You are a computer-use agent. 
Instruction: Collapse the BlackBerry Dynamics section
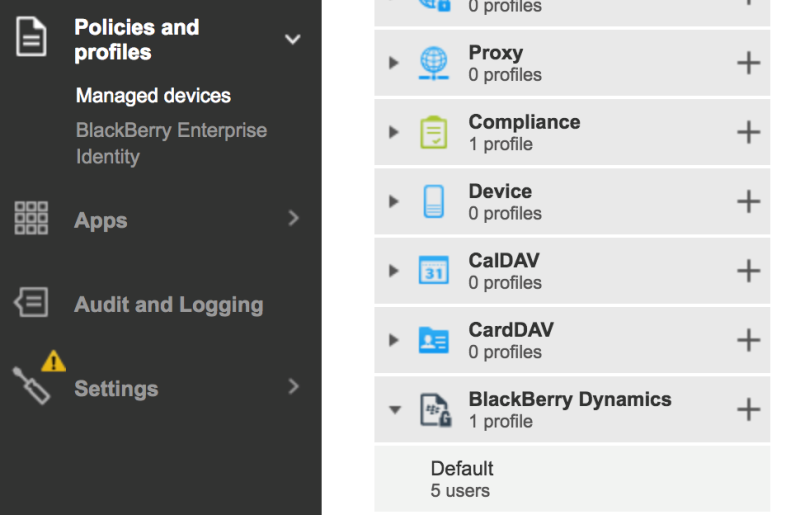(x=394, y=409)
